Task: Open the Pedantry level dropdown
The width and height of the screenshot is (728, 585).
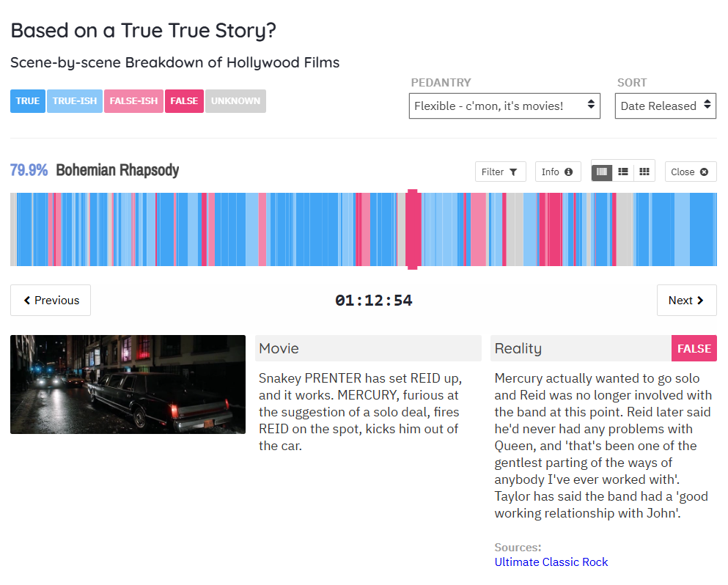Action: [504, 106]
